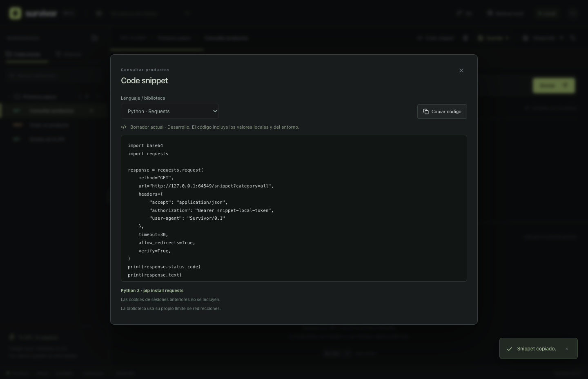
Task: Click the green send button in background window
Action: tap(554, 85)
